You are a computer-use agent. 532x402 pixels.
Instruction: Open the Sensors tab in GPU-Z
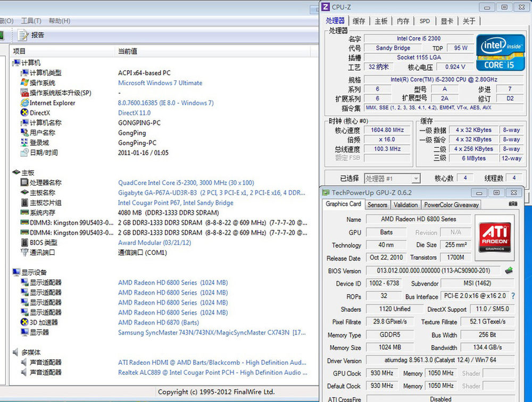pos(377,205)
